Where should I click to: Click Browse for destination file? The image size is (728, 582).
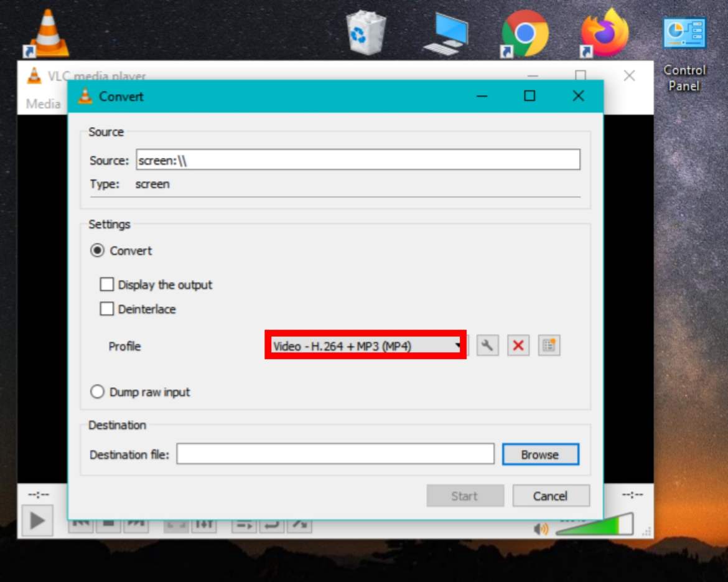541,454
